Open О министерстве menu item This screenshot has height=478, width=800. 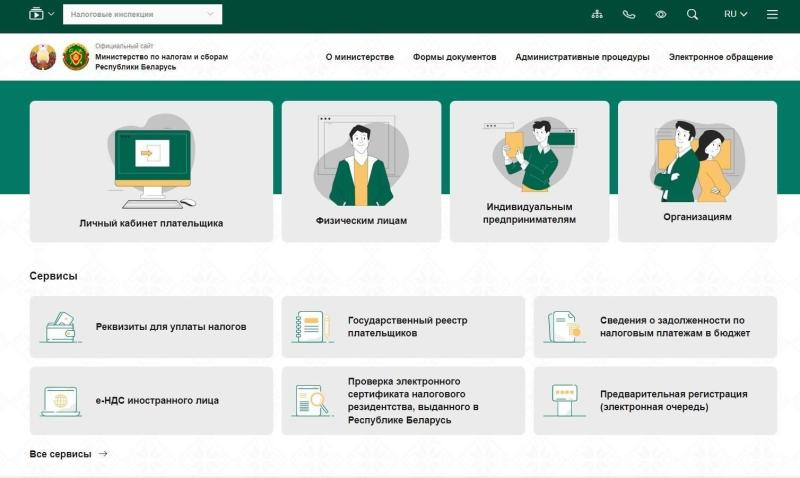point(360,57)
